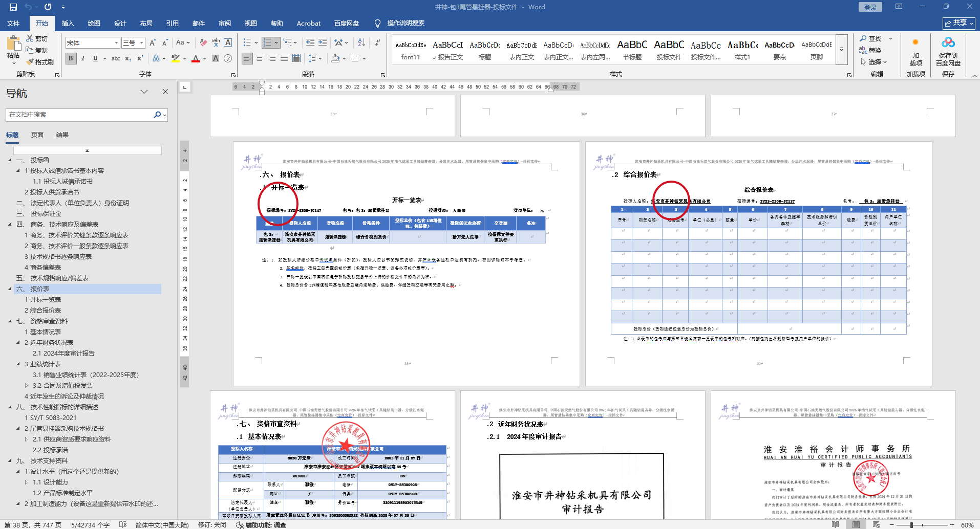Toggle bulleted list formatting
980x529 pixels.
tap(247, 42)
